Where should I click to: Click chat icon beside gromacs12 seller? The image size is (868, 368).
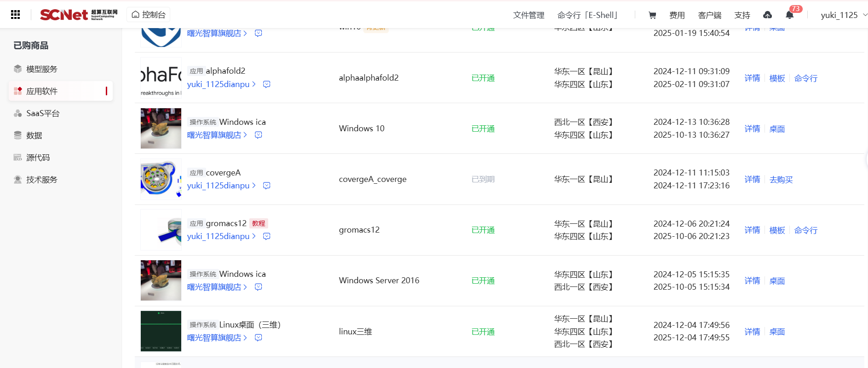267,236
